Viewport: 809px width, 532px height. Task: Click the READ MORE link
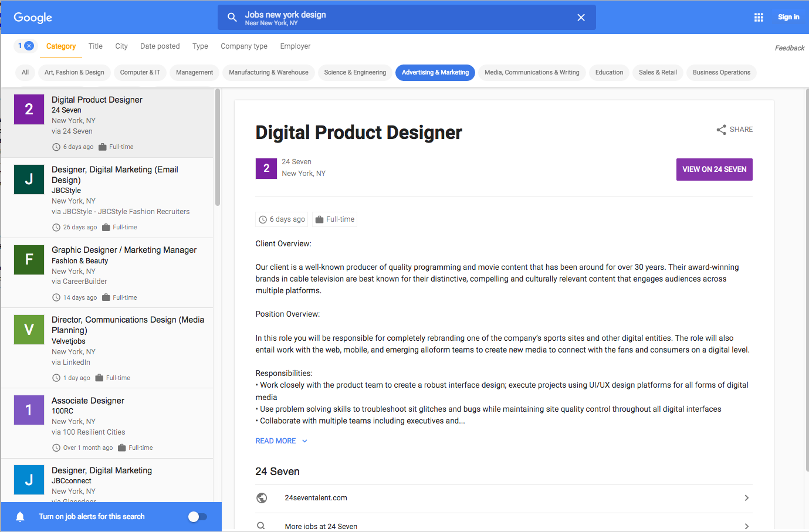[276, 441]
